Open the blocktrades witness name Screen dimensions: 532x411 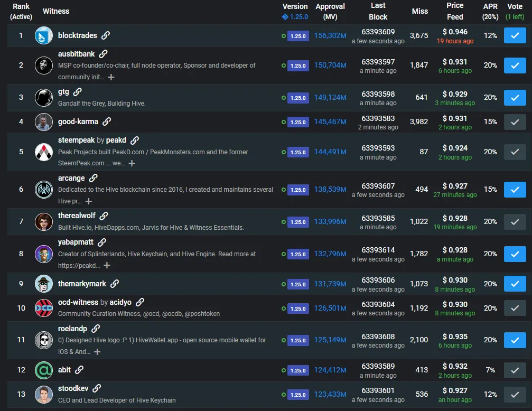(x=77, y=35)
